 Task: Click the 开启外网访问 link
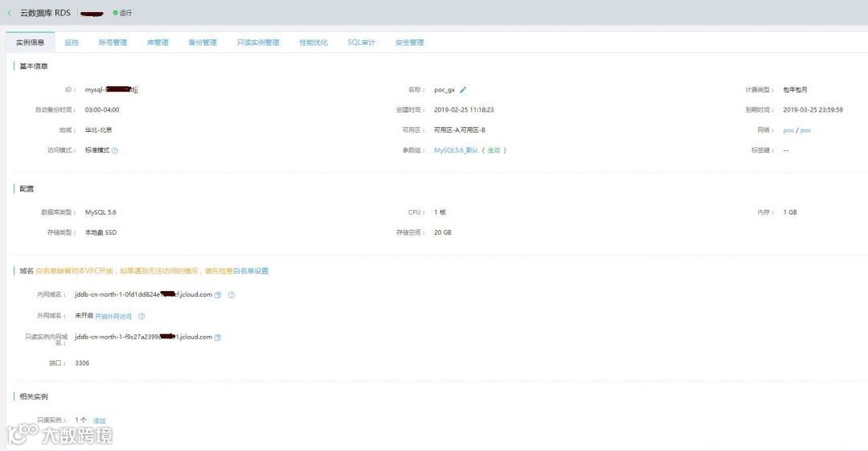point(113,317)
